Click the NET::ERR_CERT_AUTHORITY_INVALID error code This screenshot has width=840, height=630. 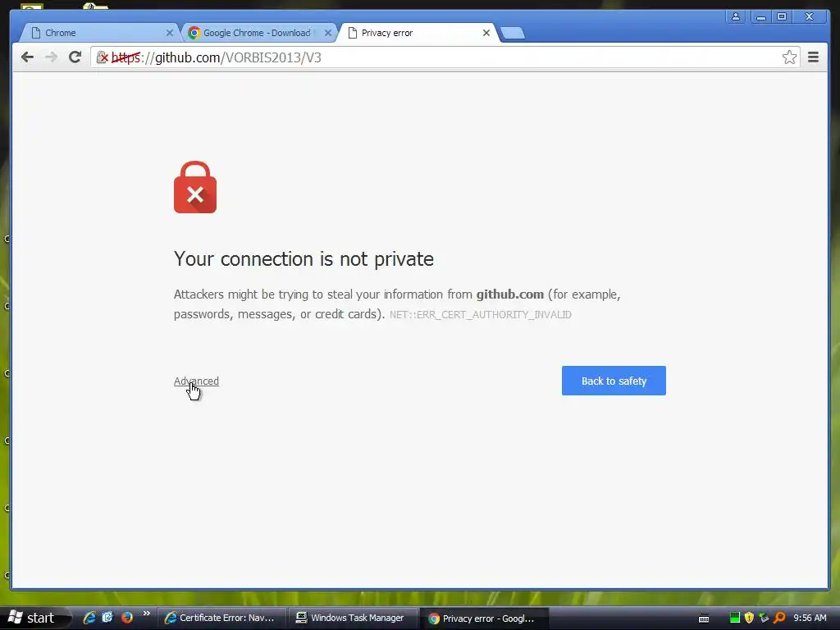coord(481,315)
